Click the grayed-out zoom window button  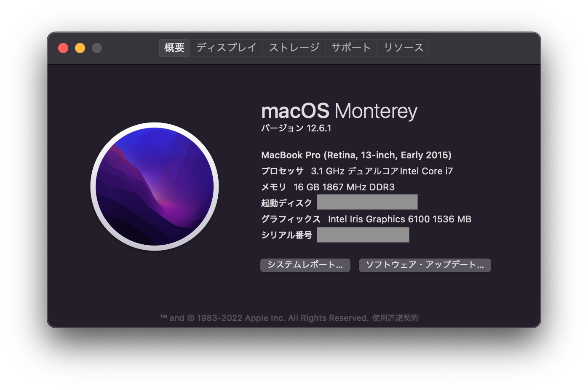97,48
